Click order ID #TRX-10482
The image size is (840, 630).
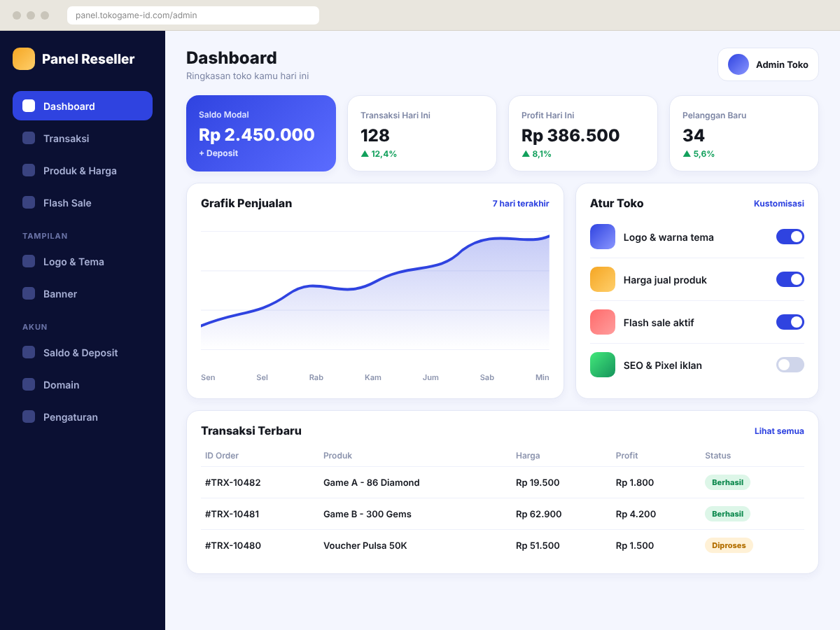[x=233, y=482]
